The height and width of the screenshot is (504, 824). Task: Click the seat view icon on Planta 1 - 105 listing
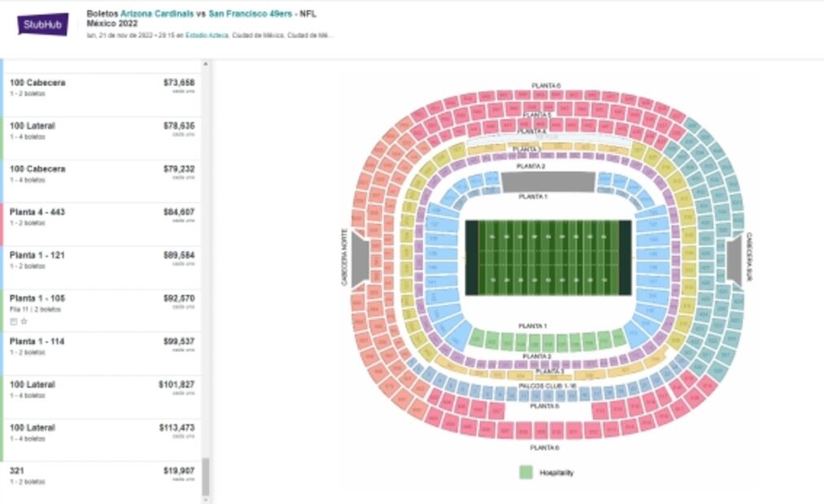(14, 320)
